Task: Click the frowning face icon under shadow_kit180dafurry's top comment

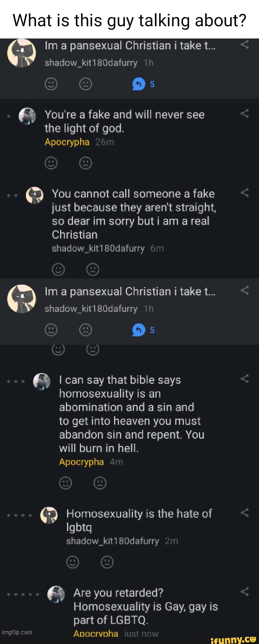Action: [85, 84]
